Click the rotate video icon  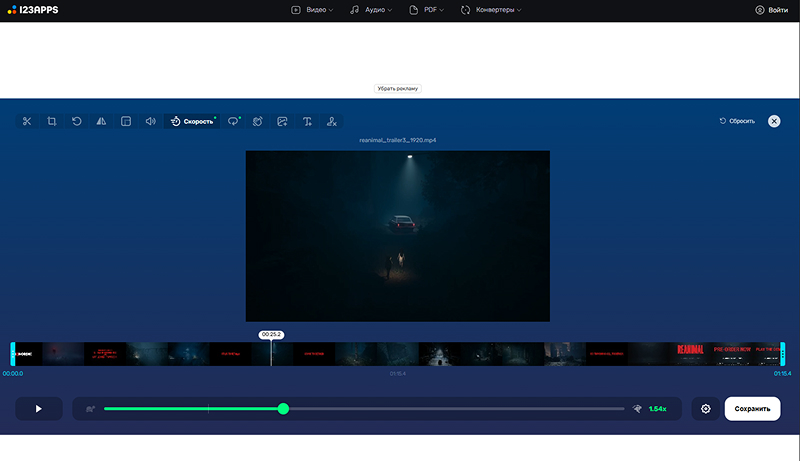coord(77,121)
